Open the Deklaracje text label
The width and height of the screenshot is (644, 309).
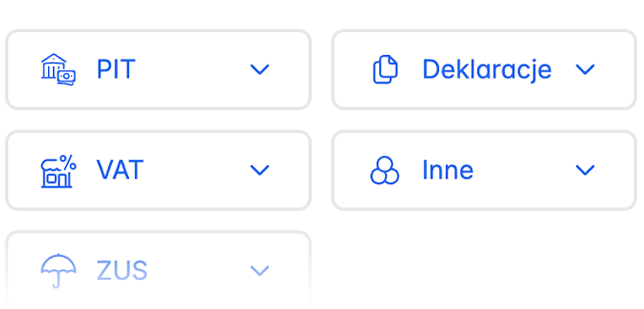pyautogui.click(x=487, y=69)
